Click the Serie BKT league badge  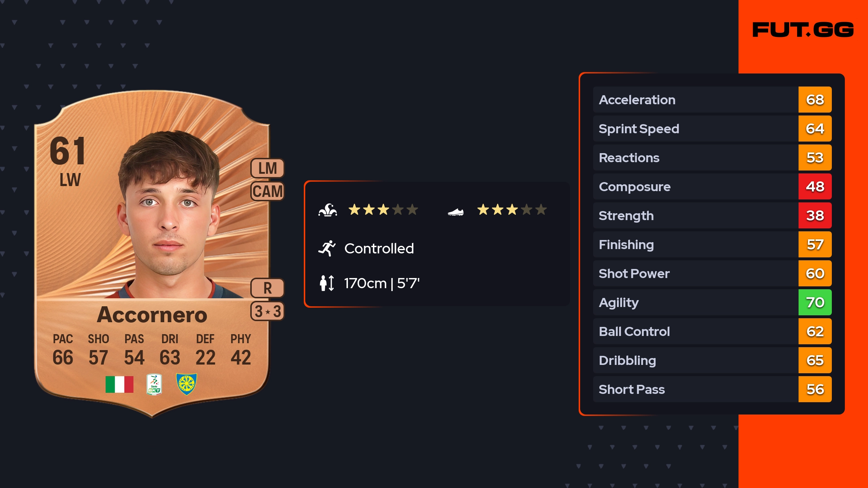point(154,384)
